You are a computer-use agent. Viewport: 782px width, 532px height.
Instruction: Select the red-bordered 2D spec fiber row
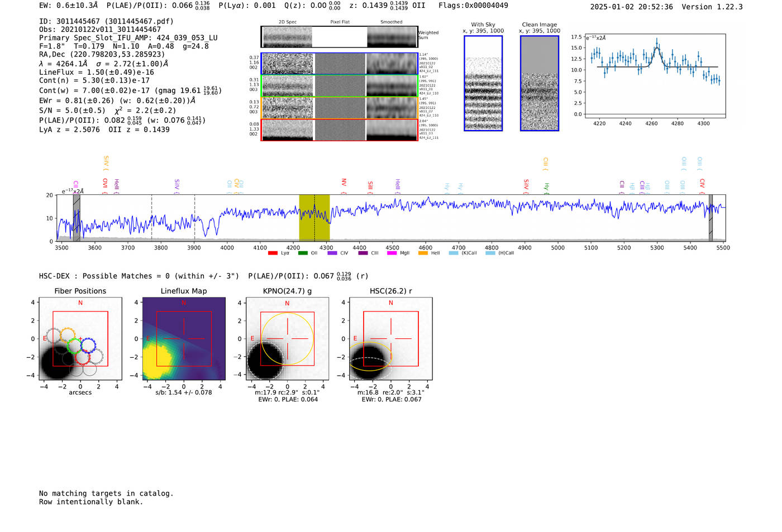[x=339, y=130]
